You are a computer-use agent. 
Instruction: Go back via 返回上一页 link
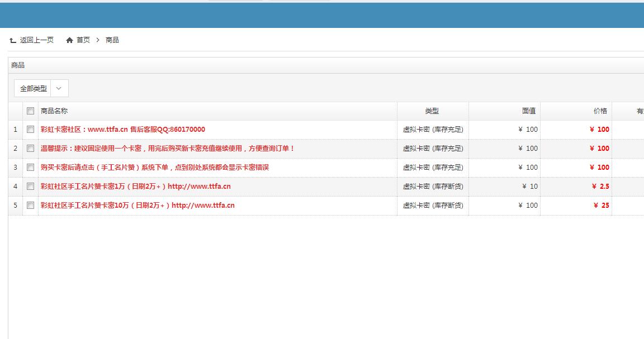coord(36,40)
